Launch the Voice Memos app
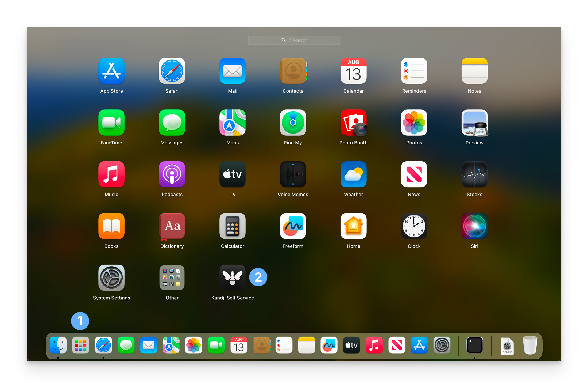The height and width of the screenshot is (388, 588). tap(293, 174)
